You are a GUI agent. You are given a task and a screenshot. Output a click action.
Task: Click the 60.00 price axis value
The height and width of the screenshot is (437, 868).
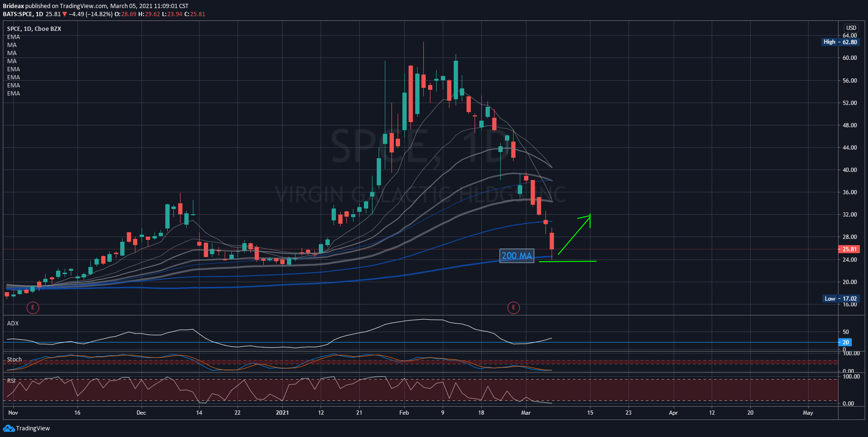[850, 58]
